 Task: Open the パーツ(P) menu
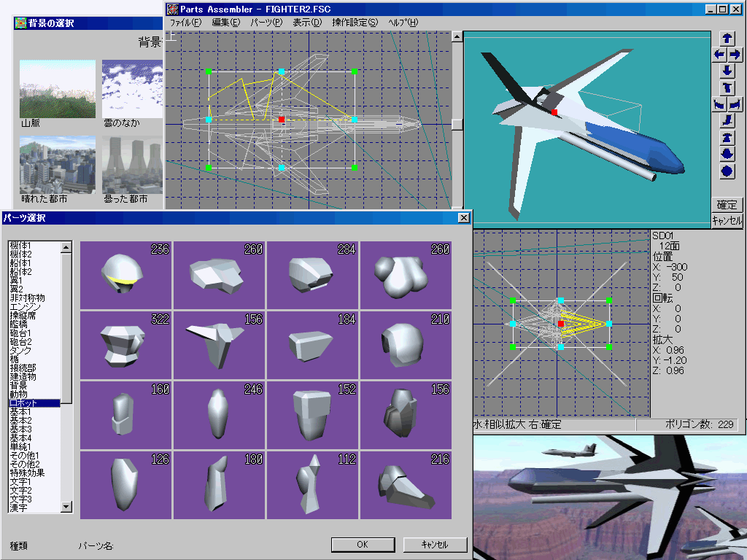tap(266, 23)
